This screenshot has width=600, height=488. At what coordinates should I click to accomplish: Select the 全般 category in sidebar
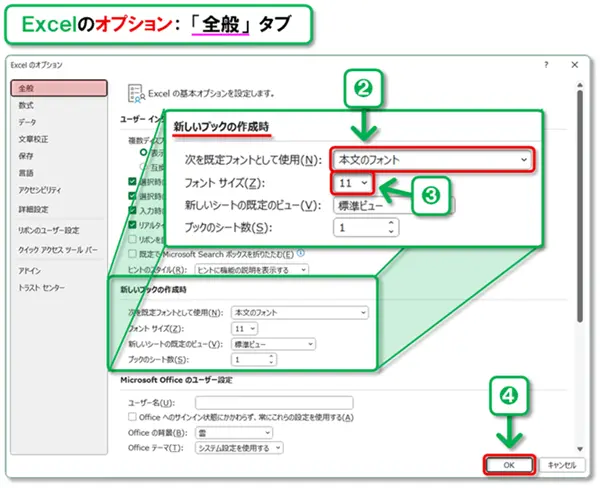(x=59, y=88)
